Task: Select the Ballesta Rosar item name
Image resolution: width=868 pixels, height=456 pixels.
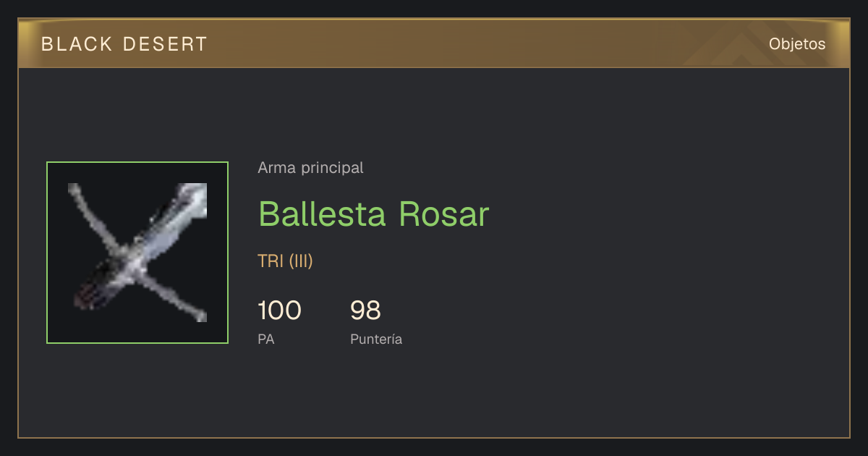Action: tap(374, 214)
